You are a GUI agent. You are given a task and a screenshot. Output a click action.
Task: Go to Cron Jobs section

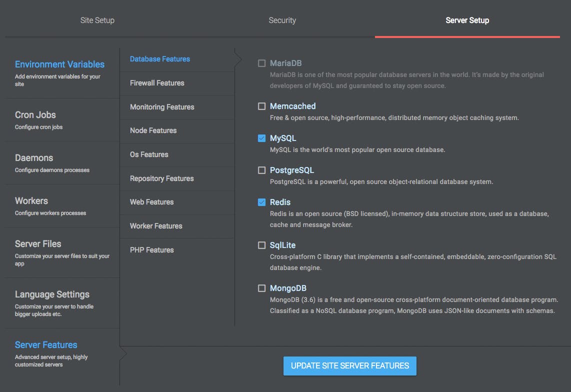pos(35,115)
